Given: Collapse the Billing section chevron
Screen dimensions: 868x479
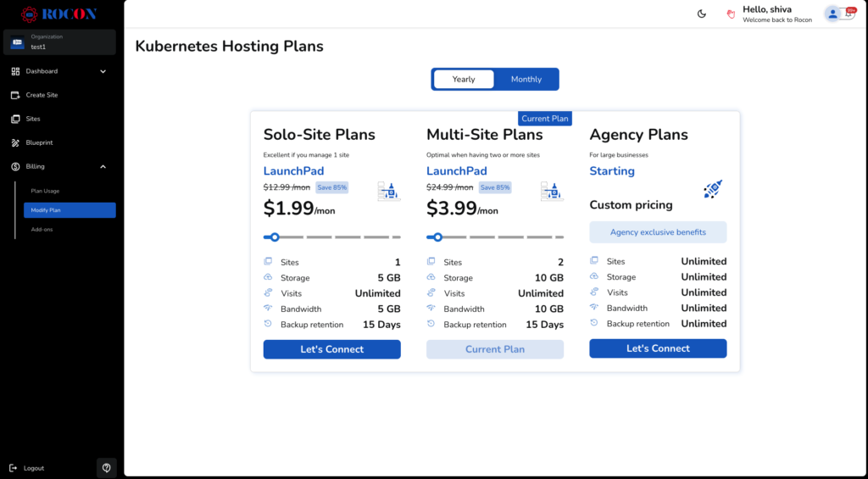Looking at the screenshot, I should (103, 166).
